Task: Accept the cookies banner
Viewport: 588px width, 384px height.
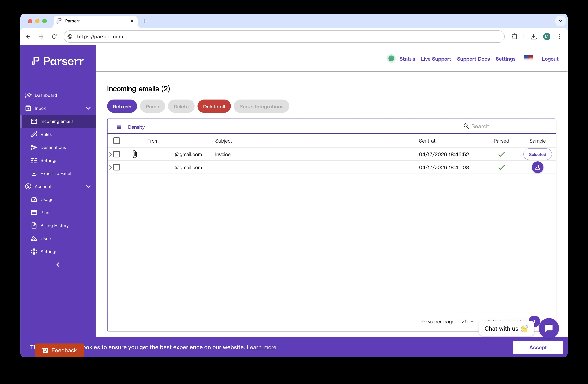Action: tap(538, 347)
